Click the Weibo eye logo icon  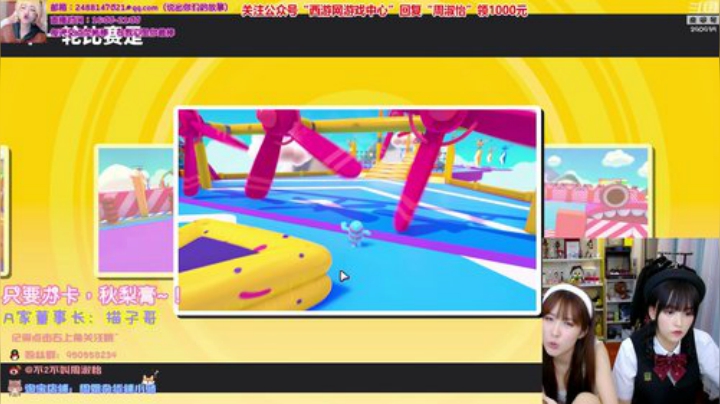coord(15,370)
